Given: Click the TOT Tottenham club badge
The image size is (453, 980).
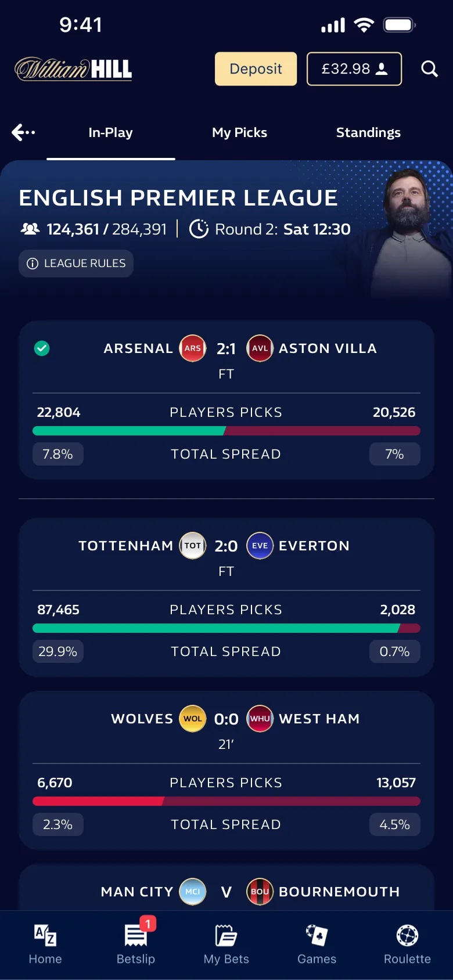Looking at the screenshot, I should pos(192,546).
